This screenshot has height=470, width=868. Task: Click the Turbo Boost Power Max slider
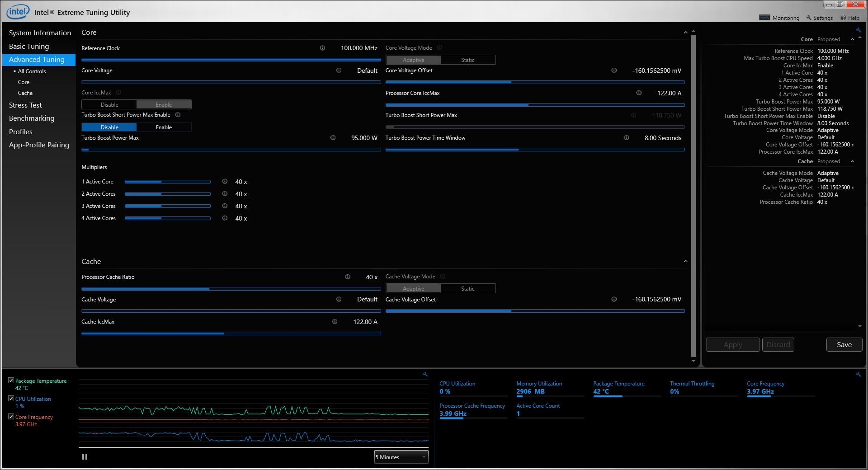tap(231, 150)
